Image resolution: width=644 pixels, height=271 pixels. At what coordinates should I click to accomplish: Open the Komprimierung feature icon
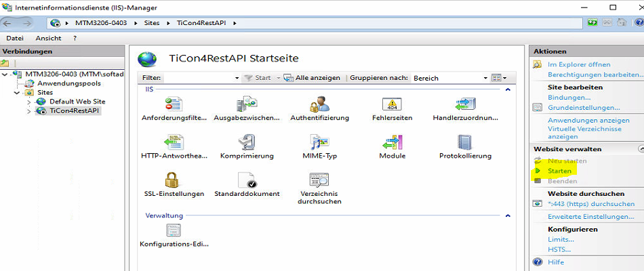247,143
